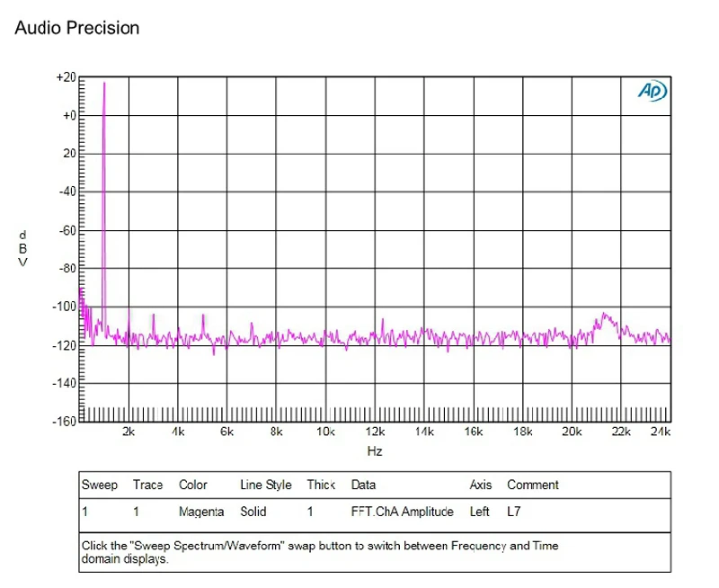Select the "-120" y-axis label
This screenshot has width=719, height=588.
pyautogui.click(x=64, y=345)
